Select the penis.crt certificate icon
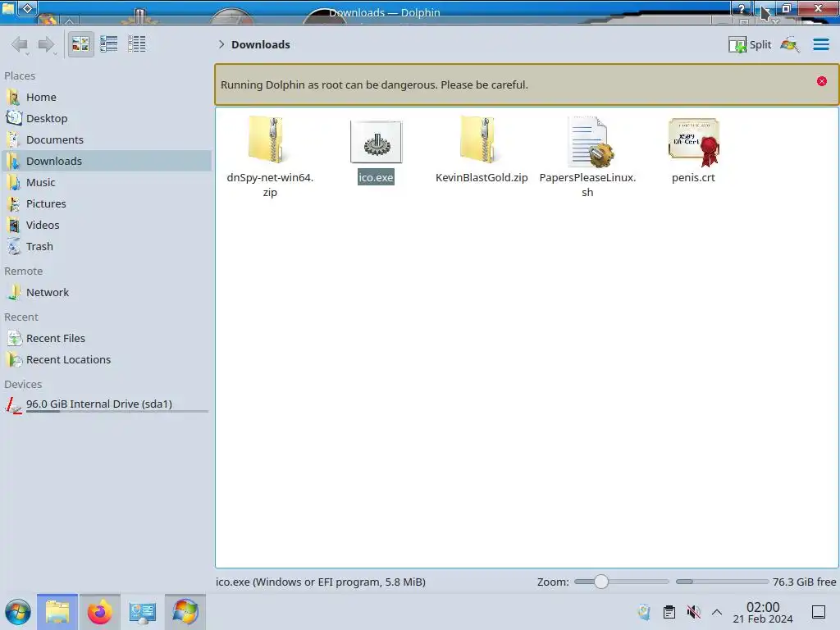 (694, 142)
